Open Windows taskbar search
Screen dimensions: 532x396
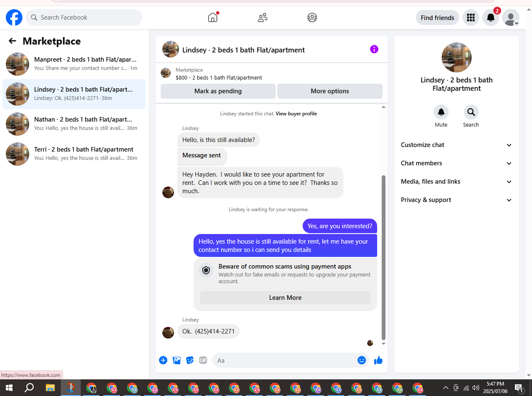(x=29, y=388)
